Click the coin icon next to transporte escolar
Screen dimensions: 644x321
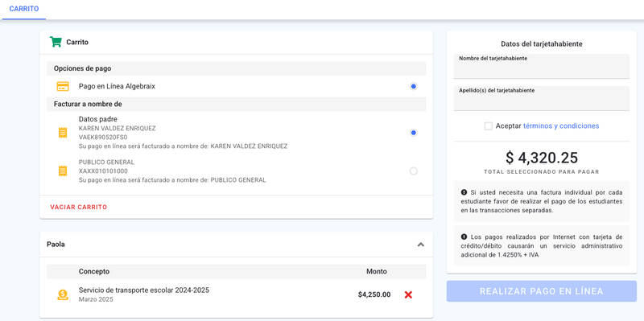tap(63, 294)
